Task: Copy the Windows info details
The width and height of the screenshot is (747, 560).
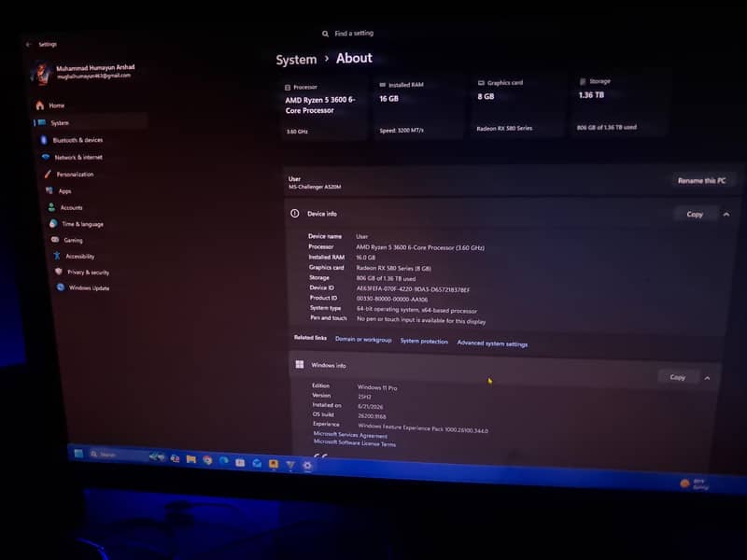Action: (x=677, y=377)
